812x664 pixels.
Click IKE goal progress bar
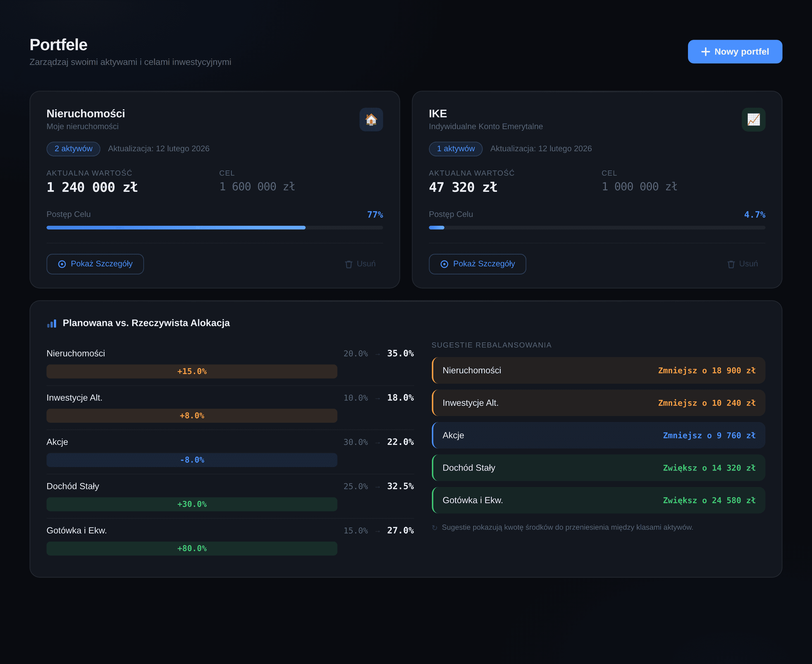597,228
